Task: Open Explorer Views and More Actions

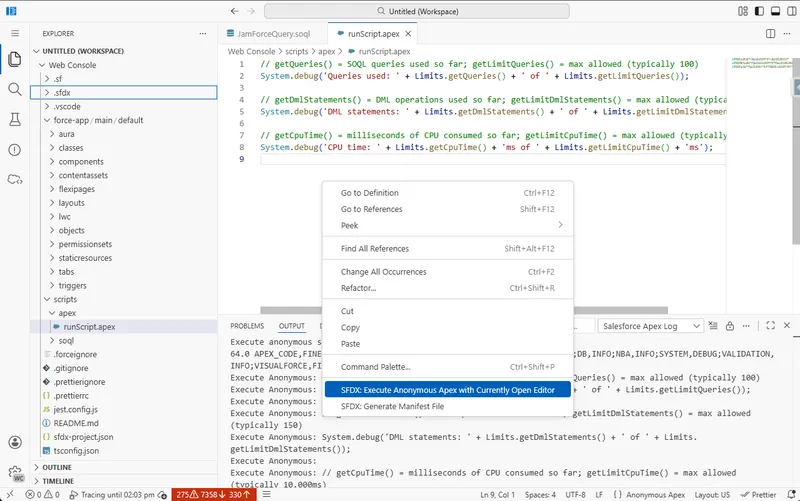Action: pos(203,34)
